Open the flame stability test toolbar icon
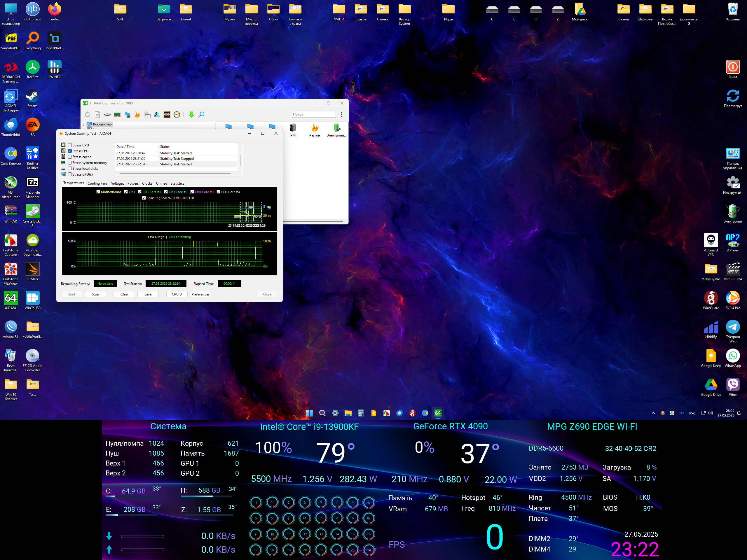747x560 pixels. (137, 115)
